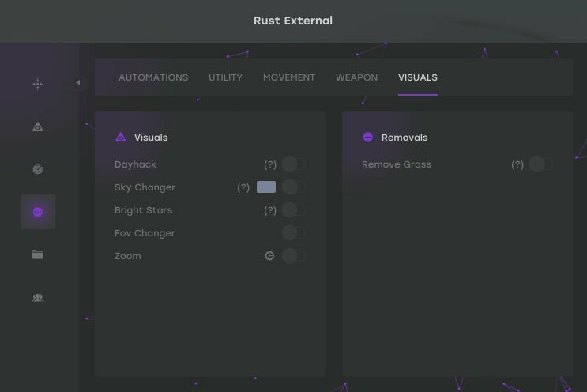587x392 pixels.
Task: Click the purple Removals panel header icon
Action: 367,137
